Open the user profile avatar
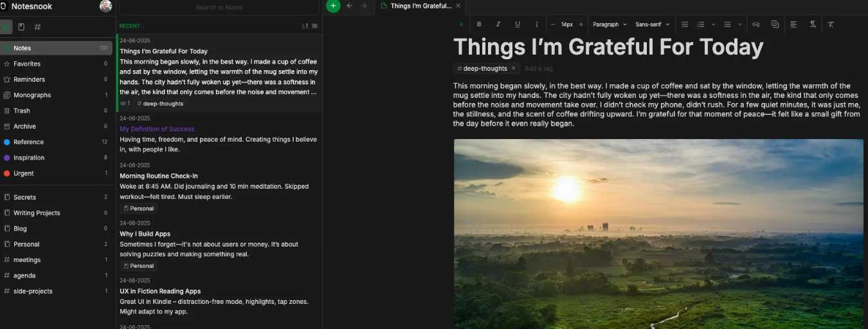The height and width of the screenshot is (329, 868). click(106, 6)
